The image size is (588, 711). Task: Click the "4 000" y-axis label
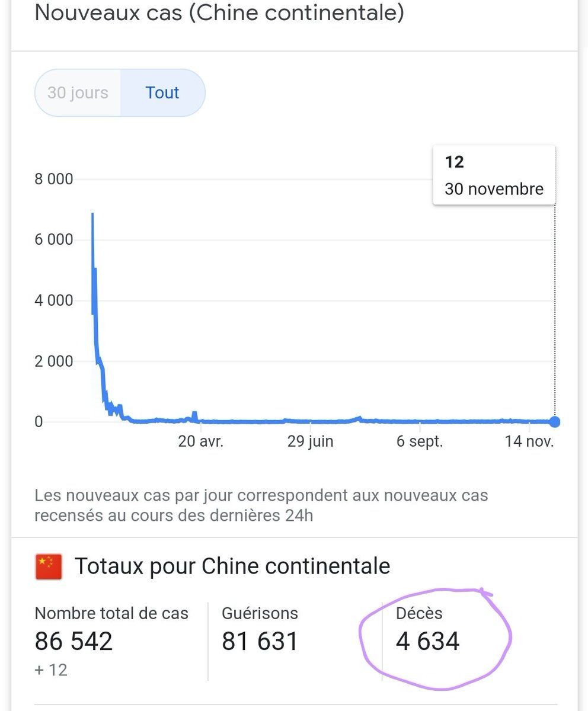(53, 300)
